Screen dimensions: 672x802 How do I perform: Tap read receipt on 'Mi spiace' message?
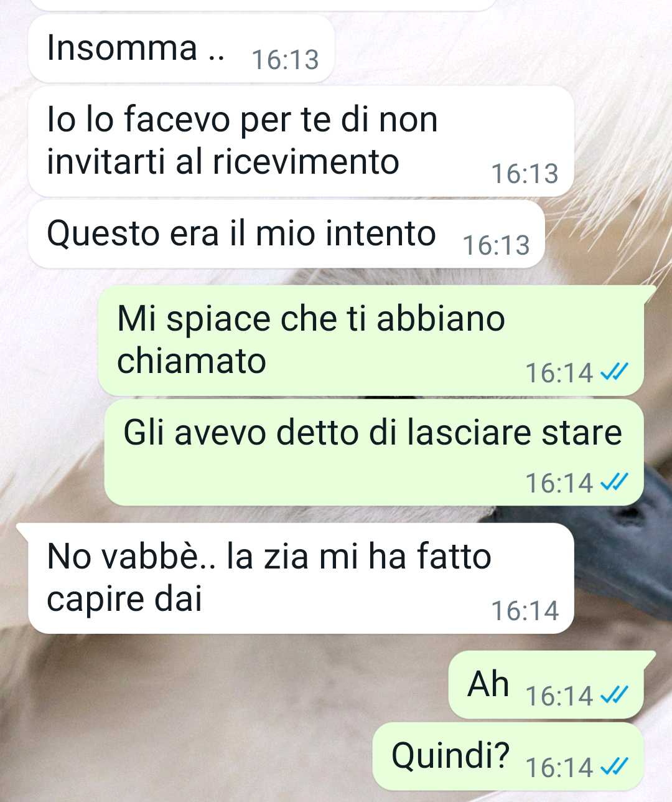(x=614, y=372)
